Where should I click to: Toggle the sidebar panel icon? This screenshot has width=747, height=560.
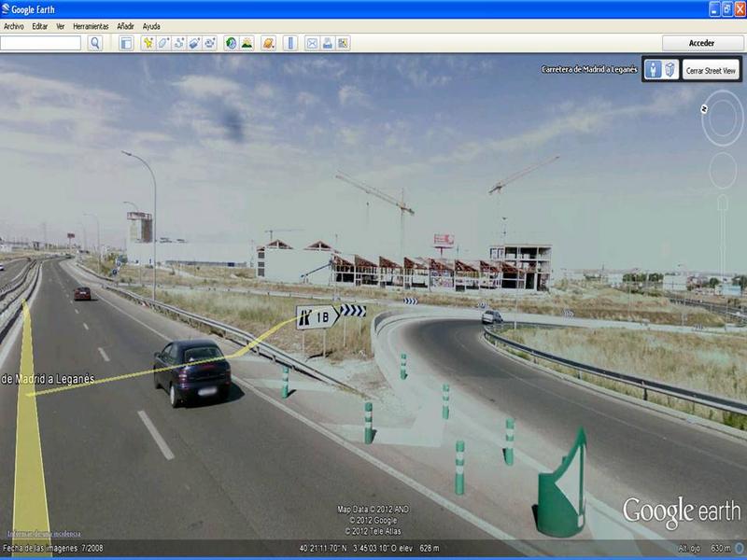[x=126, y=43]
